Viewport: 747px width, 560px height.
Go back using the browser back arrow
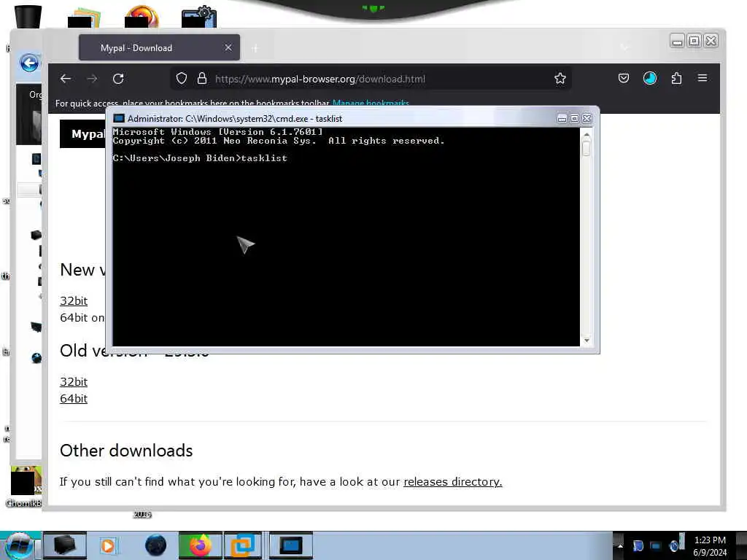[x=66, y=79]
